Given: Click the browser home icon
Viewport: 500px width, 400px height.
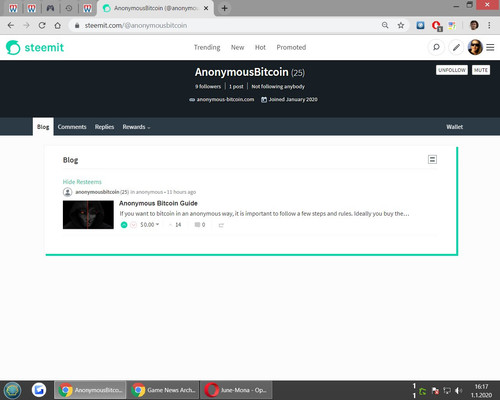Looking at the screenshot, I should tap(57, 25).
